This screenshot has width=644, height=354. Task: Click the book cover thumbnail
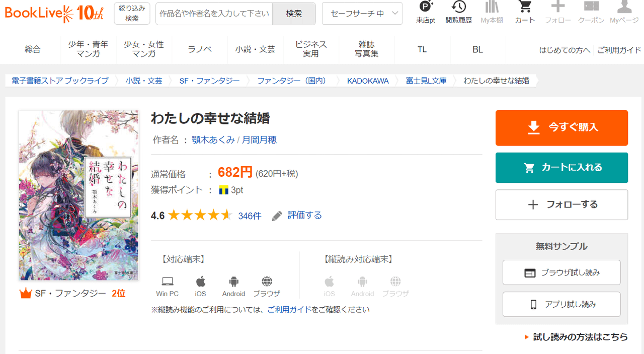(78, 195)
